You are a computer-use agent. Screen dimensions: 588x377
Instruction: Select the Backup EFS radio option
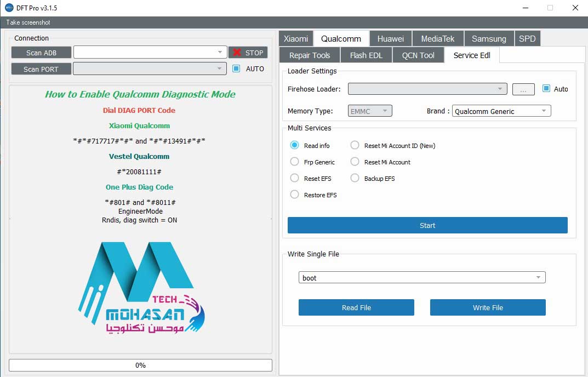[355, 178]
